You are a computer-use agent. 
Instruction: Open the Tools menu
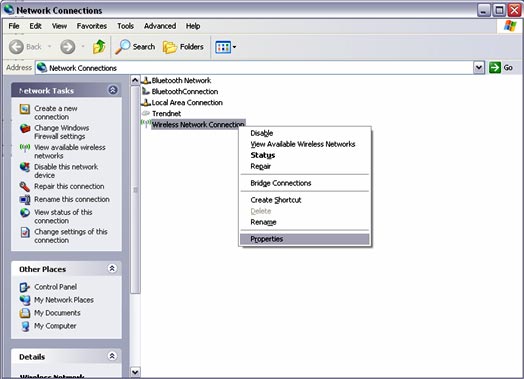(125, 26)
